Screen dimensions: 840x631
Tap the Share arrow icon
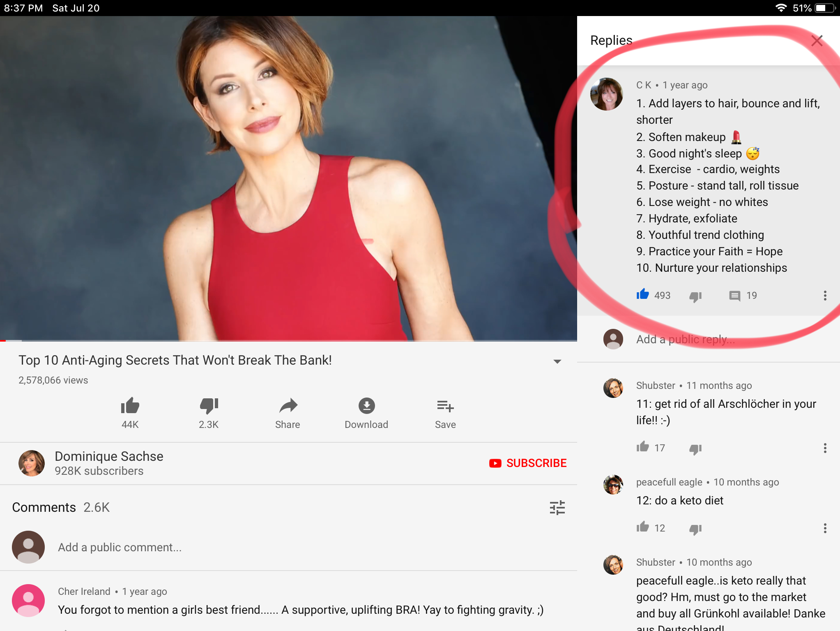pos(288,406)
